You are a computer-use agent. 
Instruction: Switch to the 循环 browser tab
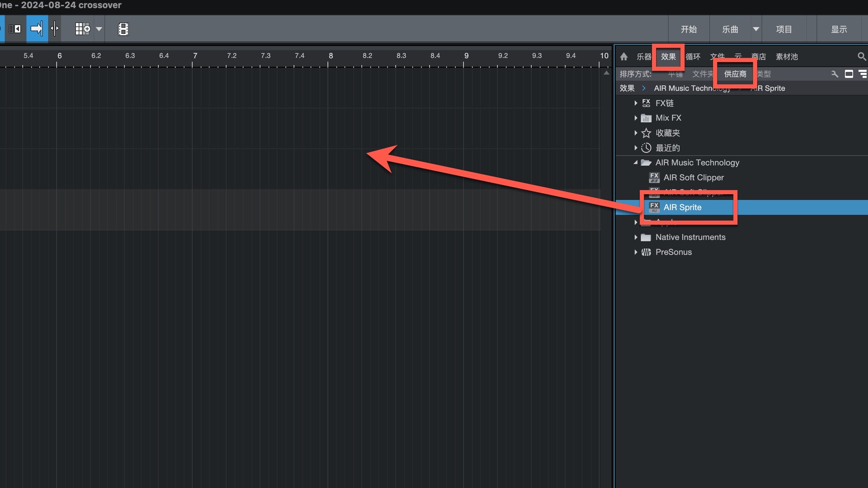click(x=693, y=56)
